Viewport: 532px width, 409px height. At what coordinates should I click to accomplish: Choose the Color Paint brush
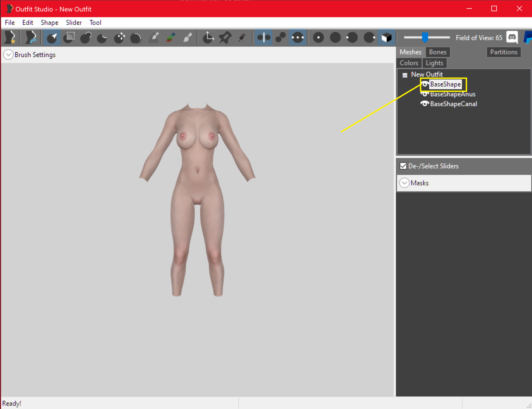(171, 37)
